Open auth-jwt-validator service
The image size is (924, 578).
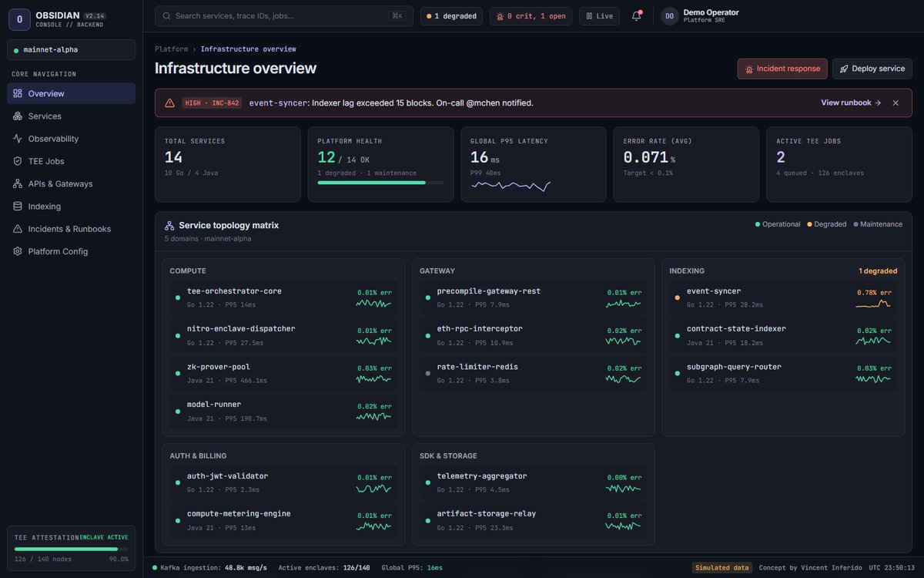[283, 482]
